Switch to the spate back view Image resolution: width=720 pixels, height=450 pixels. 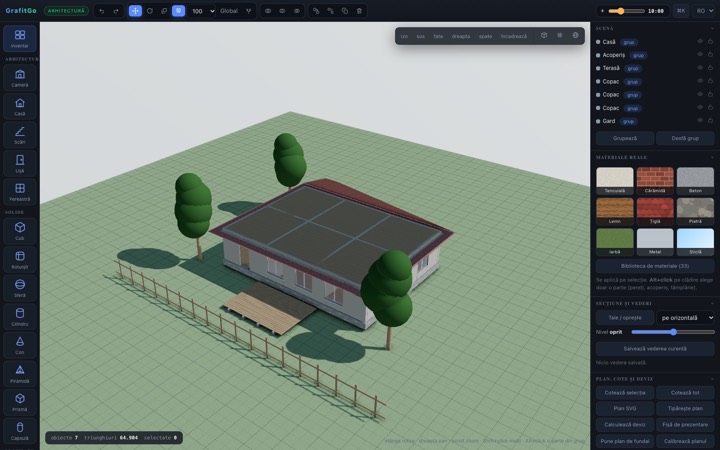485,36
